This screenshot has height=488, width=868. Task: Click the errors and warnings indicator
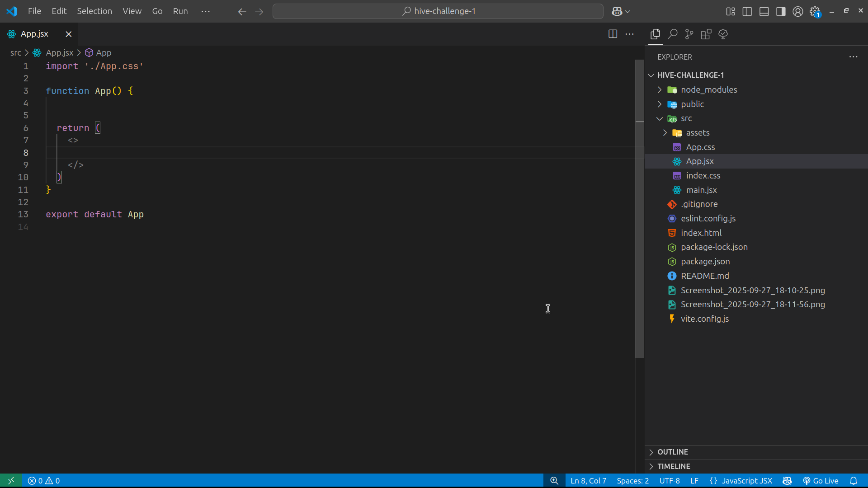pyautogui.click(x=44, y=481)
